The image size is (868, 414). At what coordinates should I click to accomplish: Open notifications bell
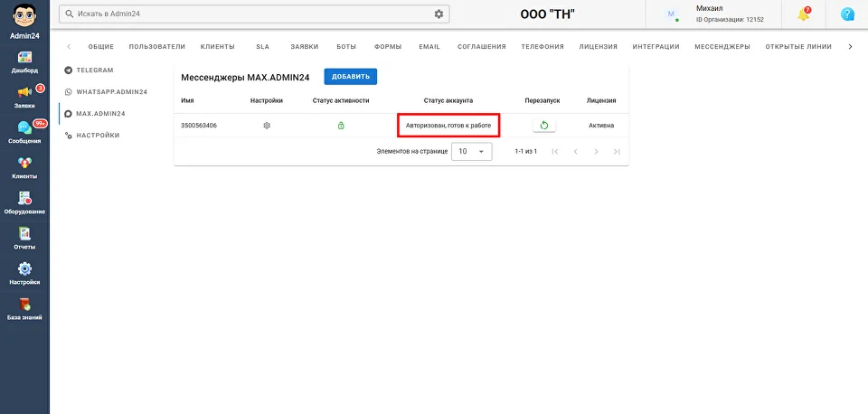[803, 14]
